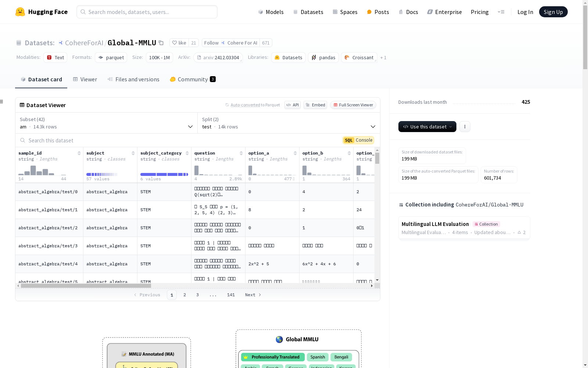The image size is (588, 368).
Task: Open the Full Screen Viewer
Action: pos(353,105)
